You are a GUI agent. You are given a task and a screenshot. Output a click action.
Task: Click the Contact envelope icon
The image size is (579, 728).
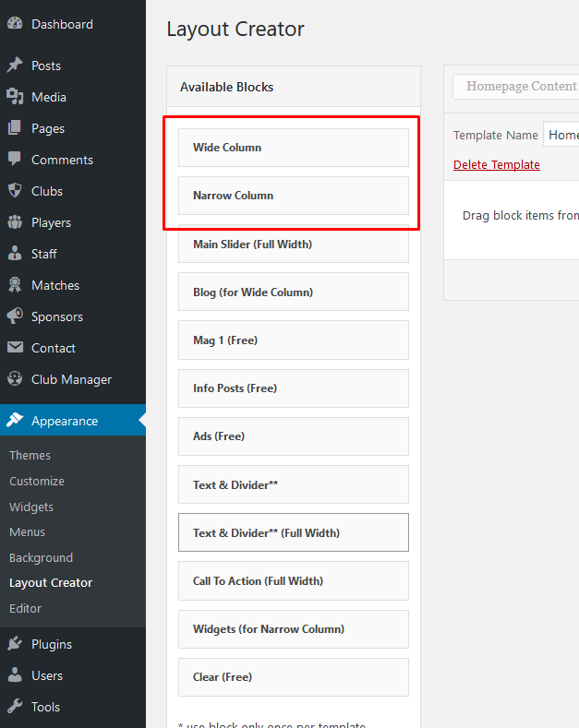pyautogui.click(x=15, y=347)
